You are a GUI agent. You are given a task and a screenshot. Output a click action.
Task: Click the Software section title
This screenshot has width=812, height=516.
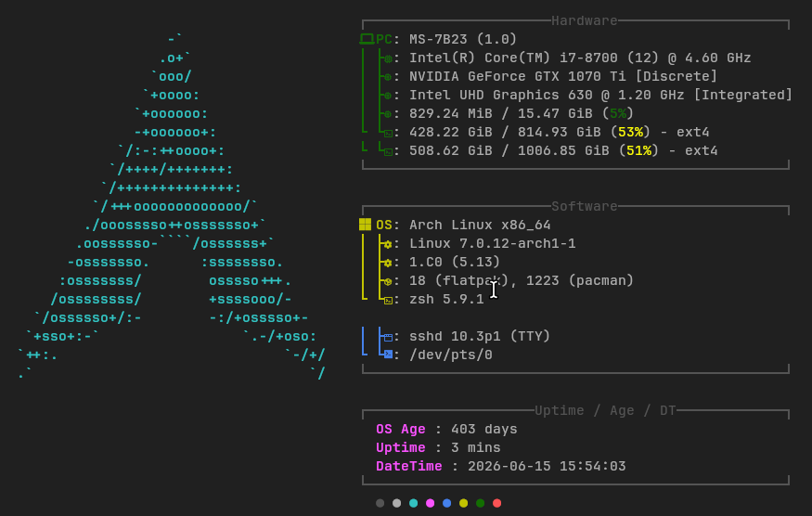pyautogui.click(x=584, y=206)
